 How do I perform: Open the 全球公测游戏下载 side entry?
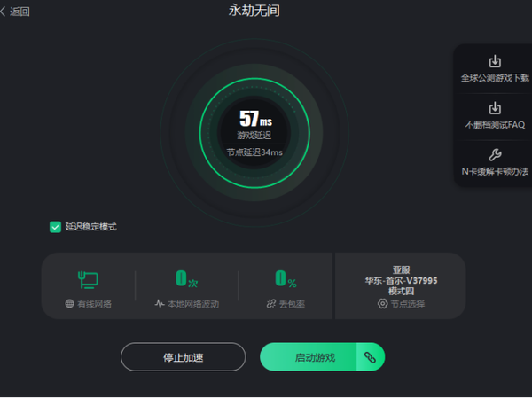[x=495, y=69]
